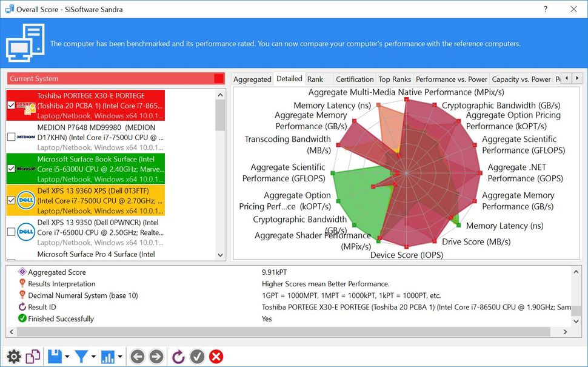Select the Microsoft Surface Pro 4 list entry
The height and width of the screenshot is (367, 588).
click(x=96, y=254)
